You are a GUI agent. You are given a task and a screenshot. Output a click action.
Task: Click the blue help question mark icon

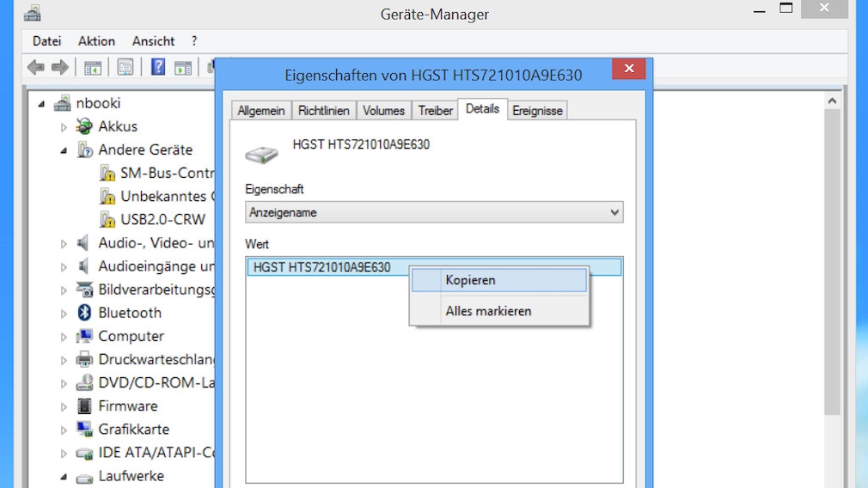158,68
